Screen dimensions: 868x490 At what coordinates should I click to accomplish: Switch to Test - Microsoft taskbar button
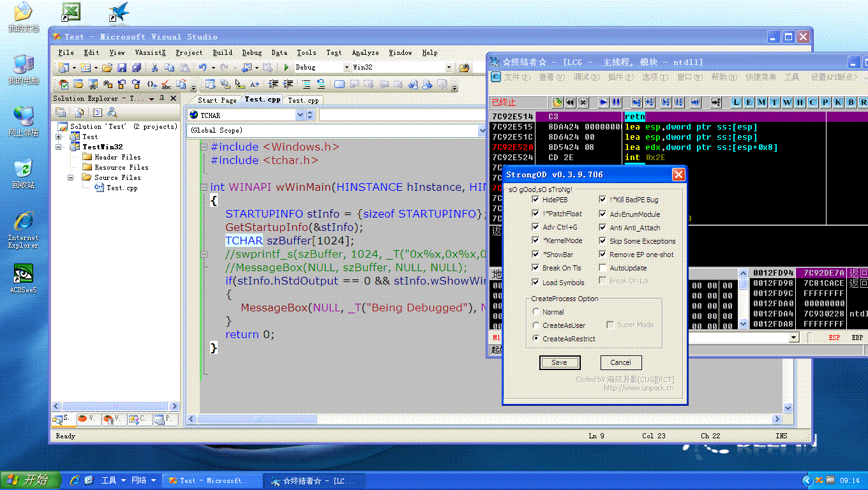click(211, 480)
